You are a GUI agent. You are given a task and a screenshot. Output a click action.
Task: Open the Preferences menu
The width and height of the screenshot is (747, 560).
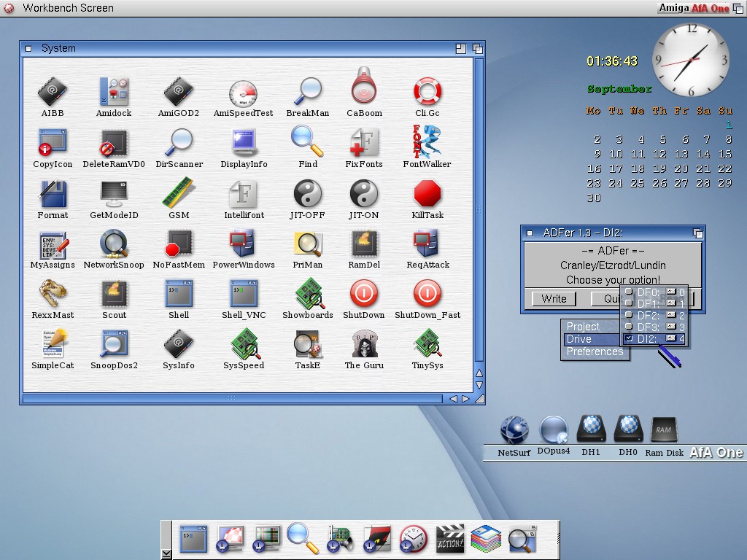[x=595, y=351]
